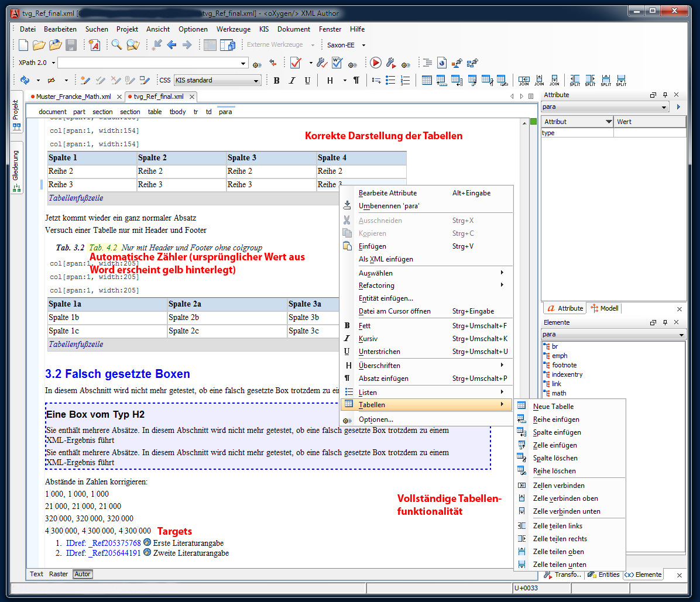This screenshot has height=602, width=700.
Task: Toggle Italic with the toolbar I button
Action: (x=291, y=80)
